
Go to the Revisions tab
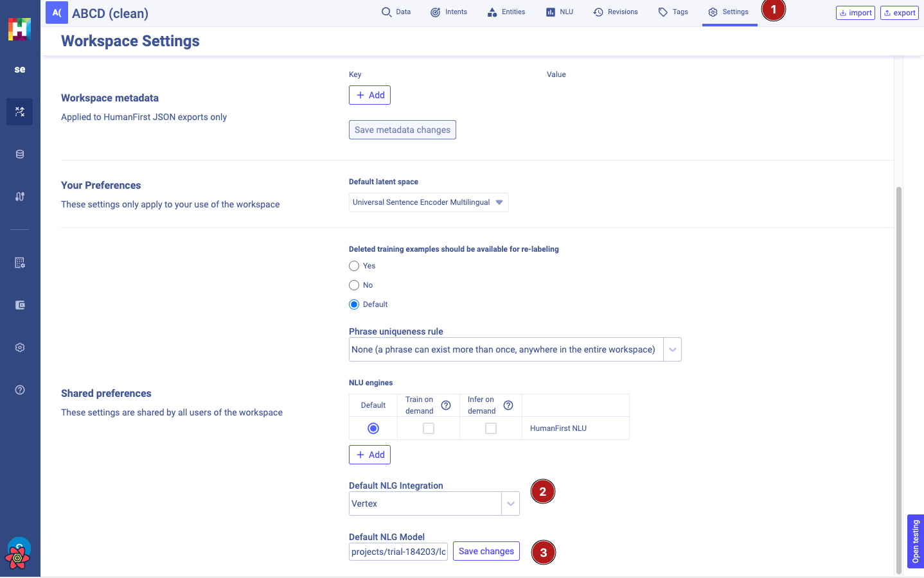pyautogui.click(x=616, y=12)
